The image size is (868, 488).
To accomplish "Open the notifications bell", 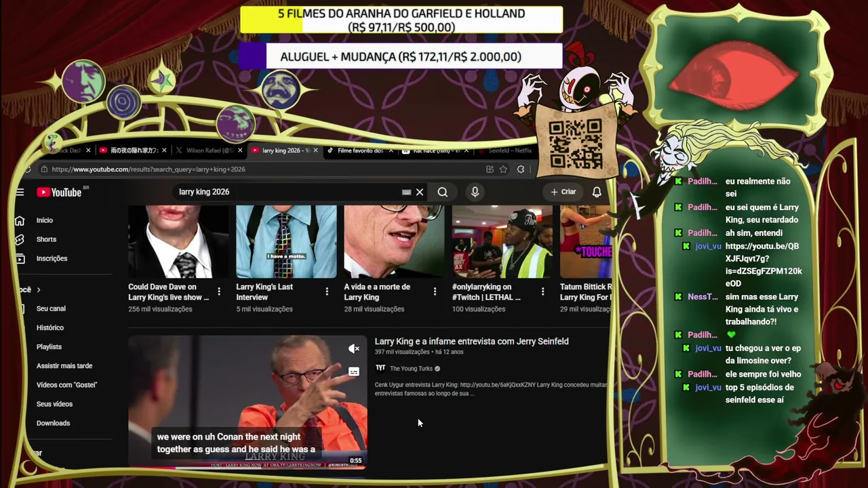I will tap(597, 192).
